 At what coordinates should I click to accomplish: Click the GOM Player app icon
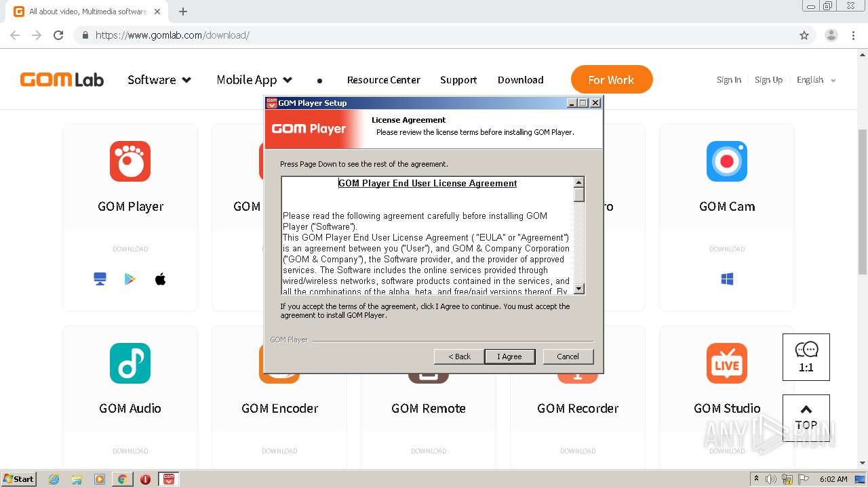coord(130,161)
